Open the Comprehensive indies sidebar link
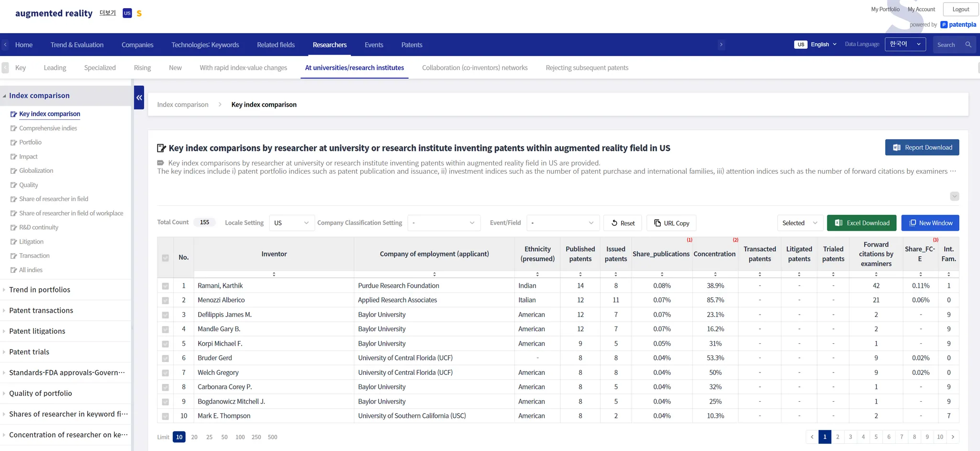Screen dimensions: 980x451 coord(48,128)
